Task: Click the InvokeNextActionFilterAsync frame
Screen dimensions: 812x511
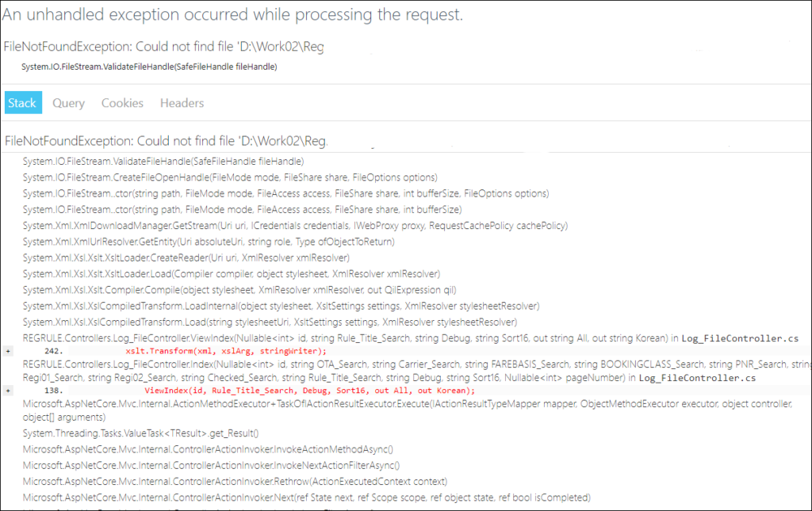Action: point(211,465)
